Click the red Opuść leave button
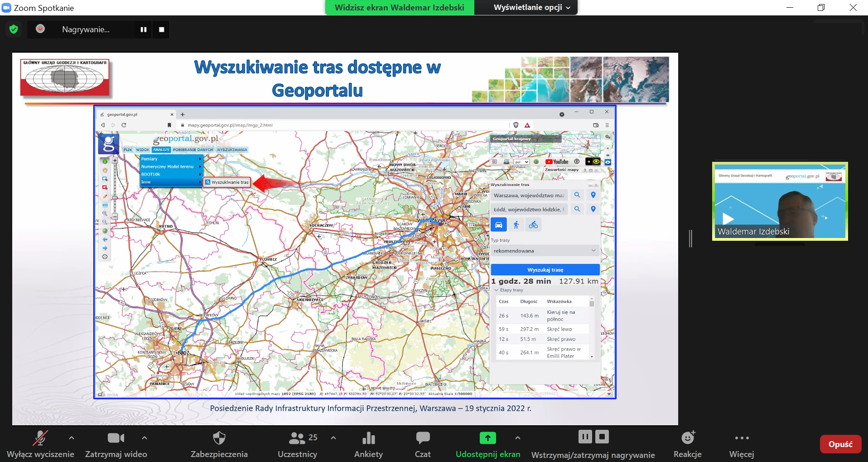868x462 pixels. pos(840,444)
